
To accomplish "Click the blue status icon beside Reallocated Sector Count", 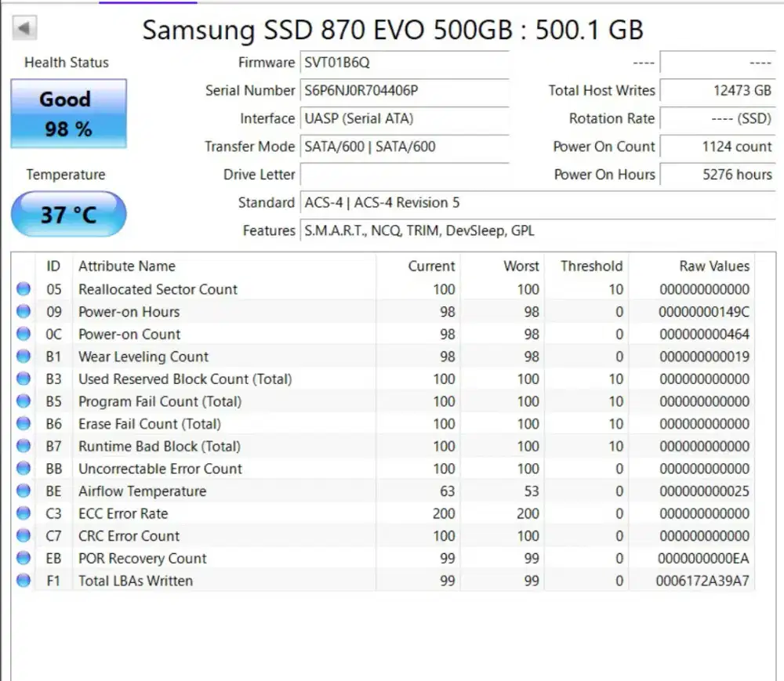I will click(25, 289).
